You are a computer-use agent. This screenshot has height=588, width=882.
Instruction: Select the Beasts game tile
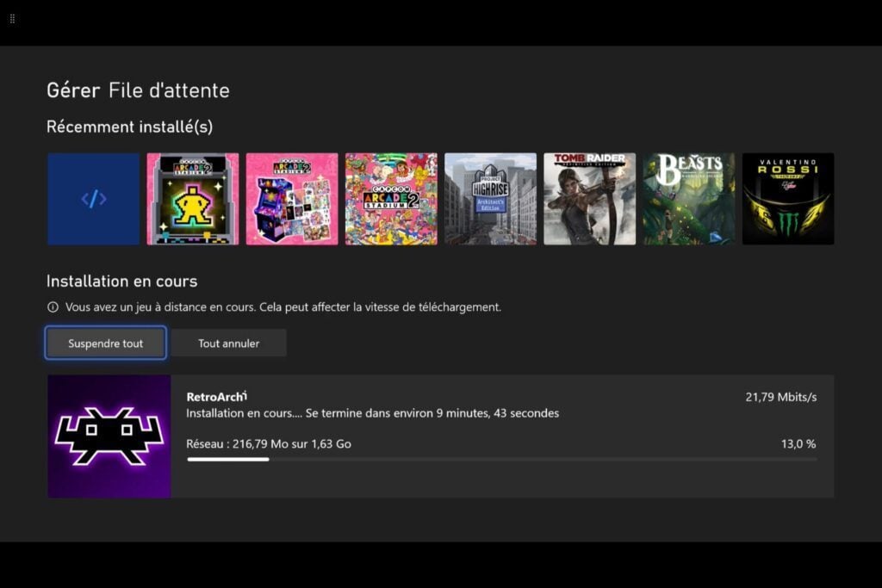(x=689, y=199)
